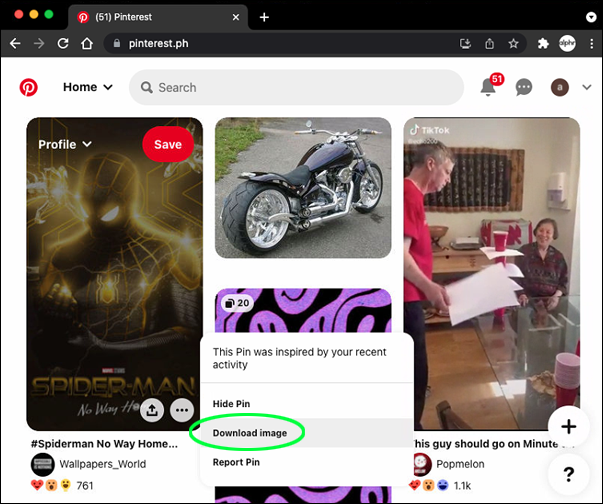Select Download image in the menu
603x504 pixels.
click(x=250, y=433)
